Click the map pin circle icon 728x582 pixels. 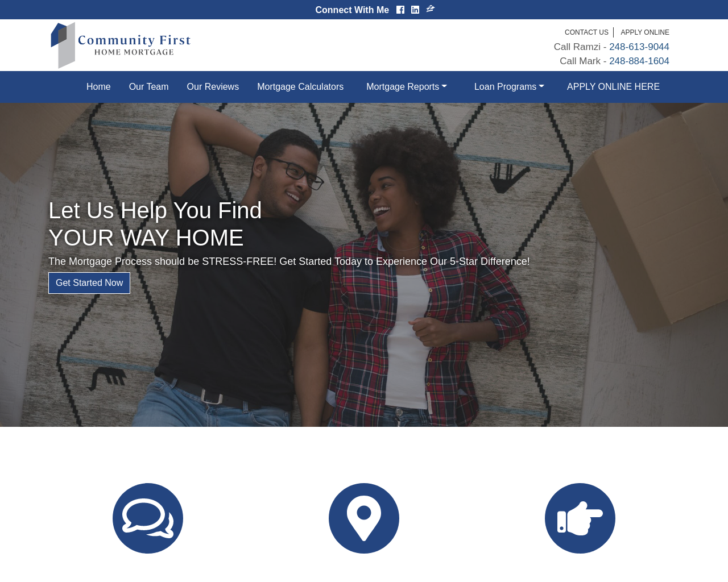click(x=364, y=518)
